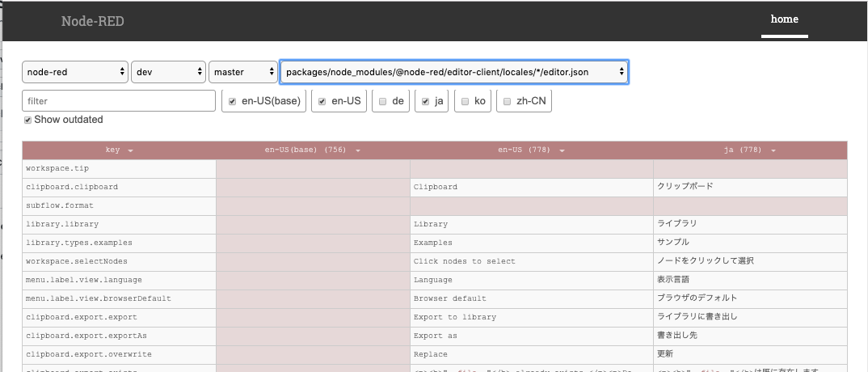Viewport: 868px width, 372px height.
Task: Select the library.library key cell
Action: tap(119, 225)
